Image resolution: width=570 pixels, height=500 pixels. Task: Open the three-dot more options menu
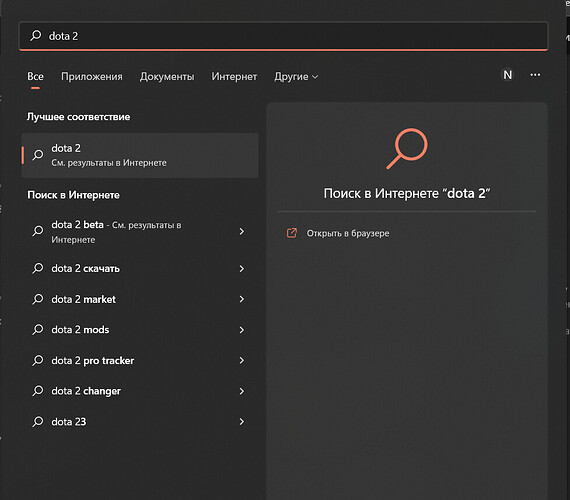(x=535, y=75)
